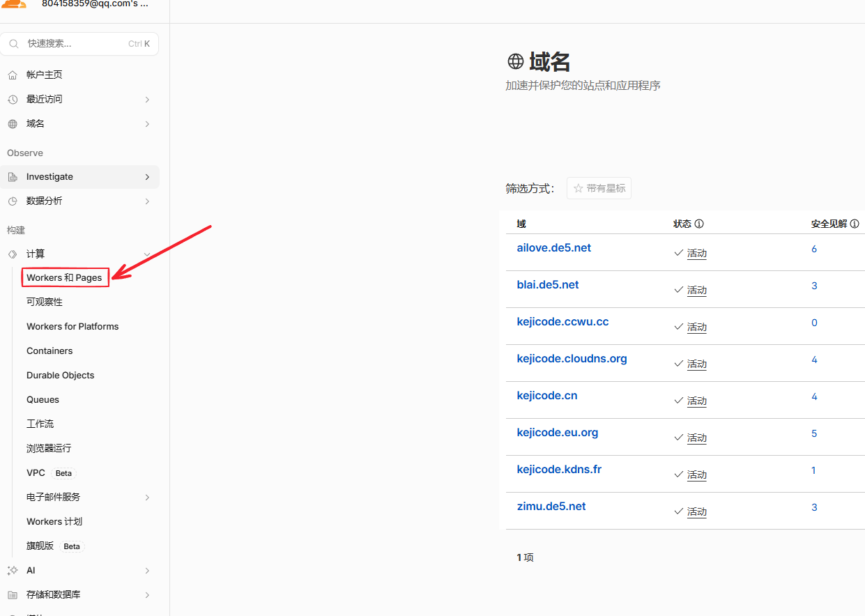Screen dimensions: 865x616
Task: Open Workers 和 Pages menu item
Action: [64, 277]
